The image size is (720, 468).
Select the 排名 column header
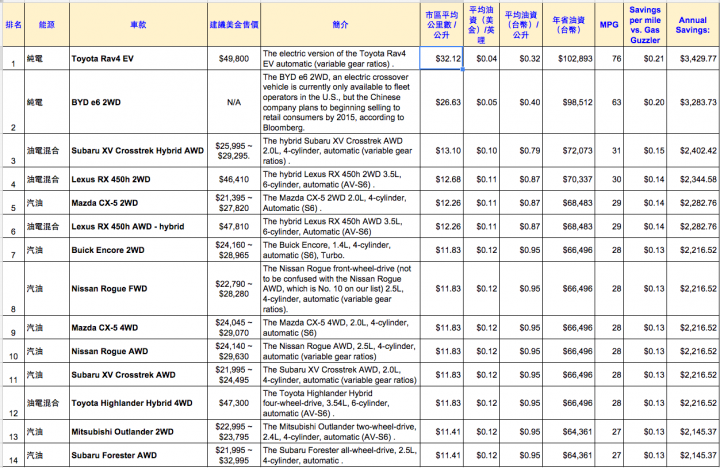(13, 24)
